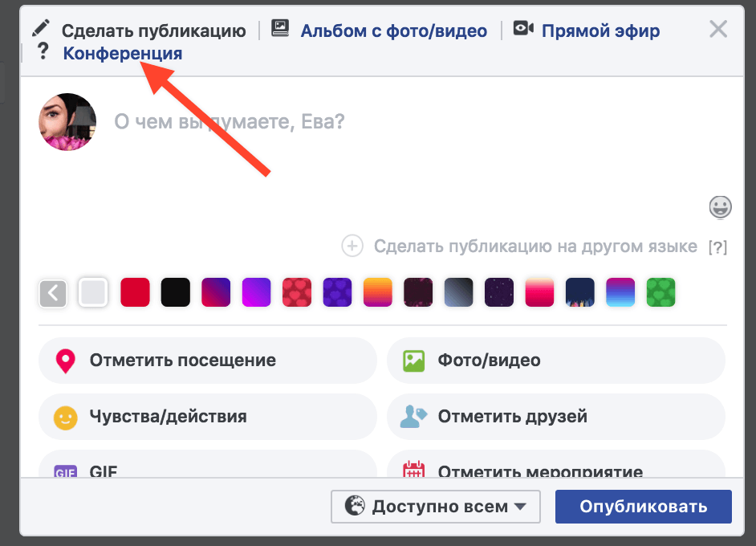Open the Доступно всем audience dropdown

[435, 507]
